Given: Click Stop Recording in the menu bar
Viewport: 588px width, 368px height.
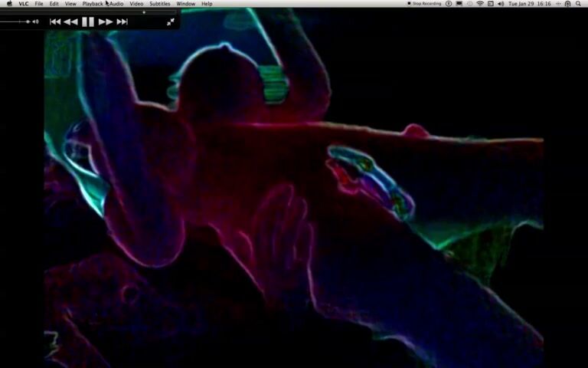Looking at the screenshot, I should click(426, 4).
